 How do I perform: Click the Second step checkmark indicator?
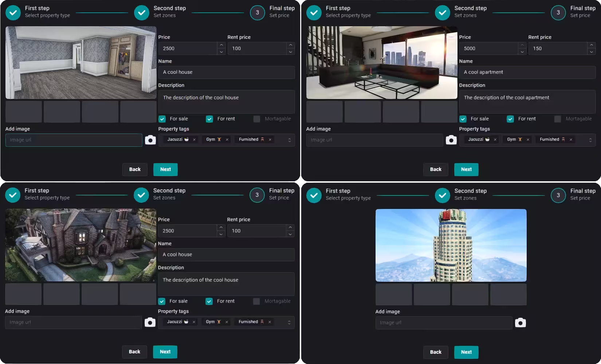(x=141, y=12)
